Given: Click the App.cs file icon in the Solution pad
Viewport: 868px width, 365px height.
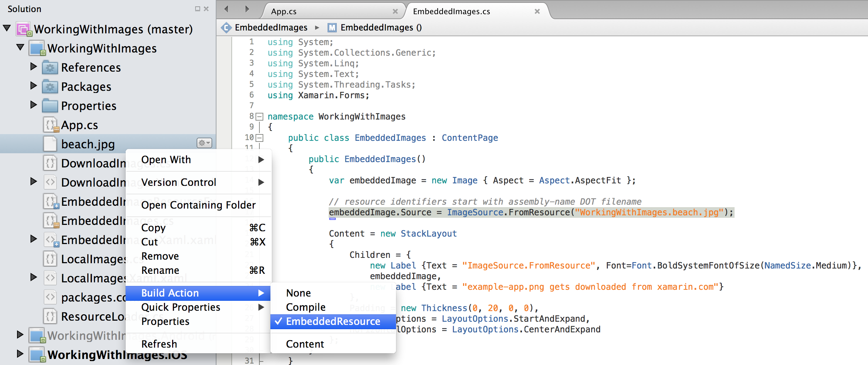Looking at the screenshot, I should click(x=50, y=125).
